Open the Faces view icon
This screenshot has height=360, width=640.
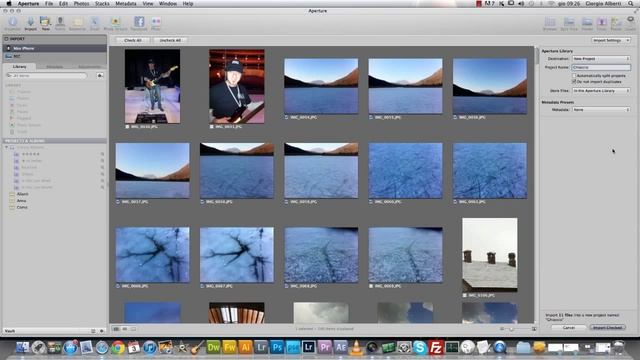pos(602,24)
